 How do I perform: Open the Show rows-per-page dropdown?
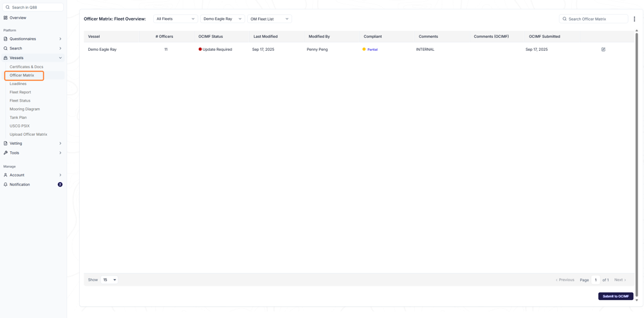109,280
